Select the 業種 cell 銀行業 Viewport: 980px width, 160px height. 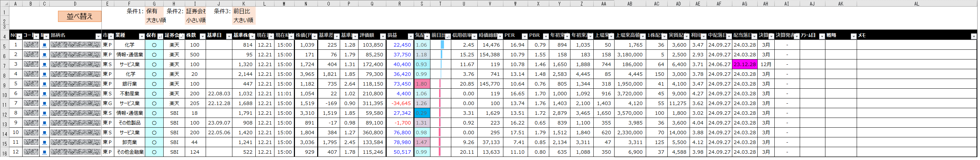click(x=130, y=84)
